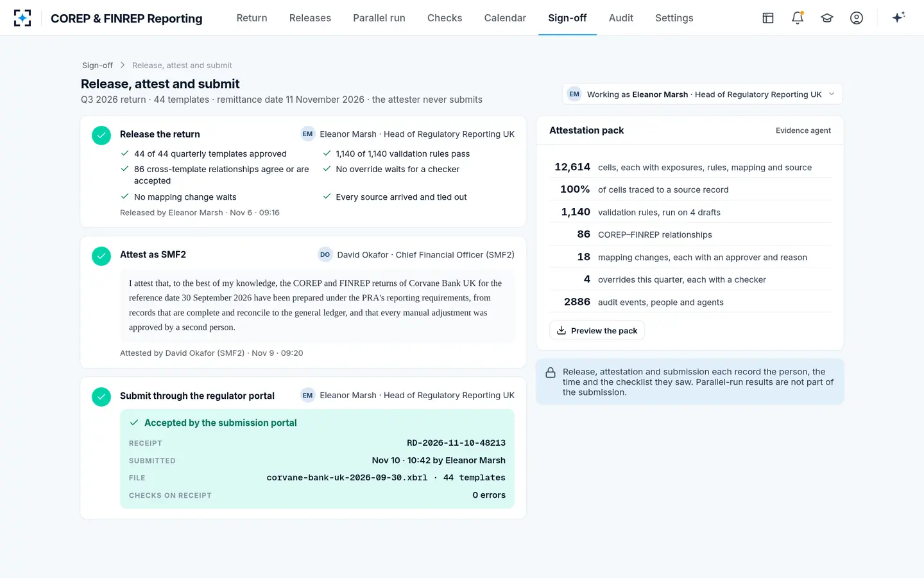Open the notifications bell
The height and width of the screenshot is (578, 924).
[798, 18]
